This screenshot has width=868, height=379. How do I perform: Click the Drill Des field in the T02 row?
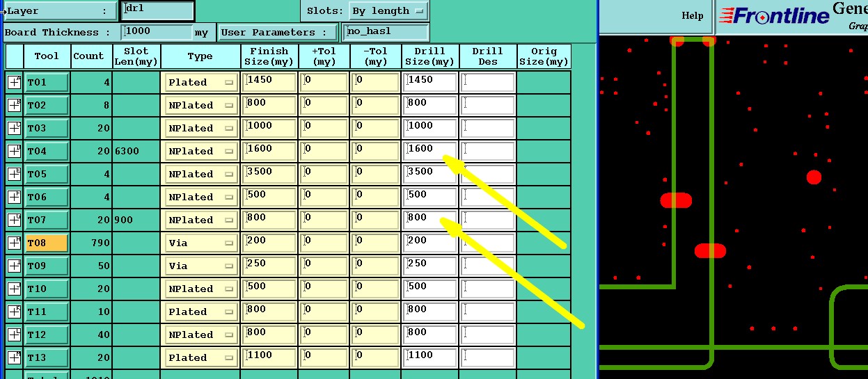tap(488, 105)
